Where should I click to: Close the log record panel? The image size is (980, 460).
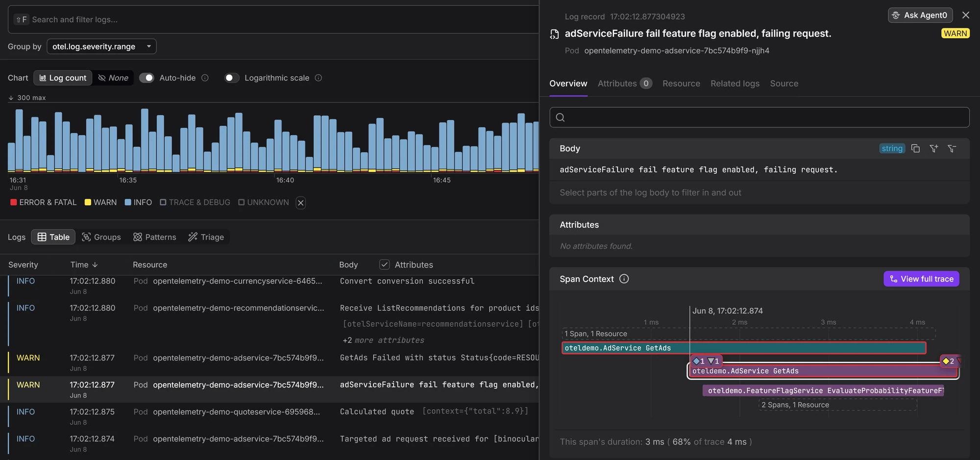[x=966, y=15]
